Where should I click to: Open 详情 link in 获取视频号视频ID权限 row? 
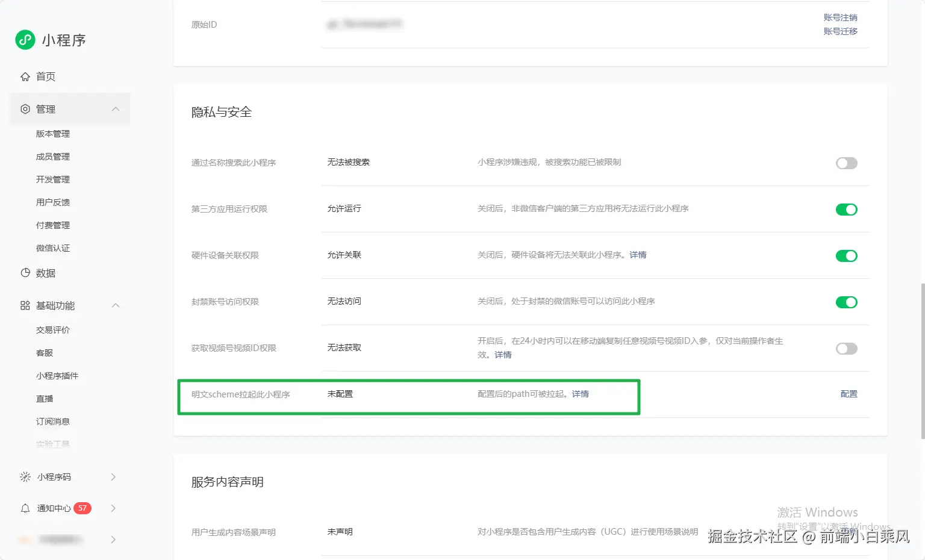pos(503,355)
